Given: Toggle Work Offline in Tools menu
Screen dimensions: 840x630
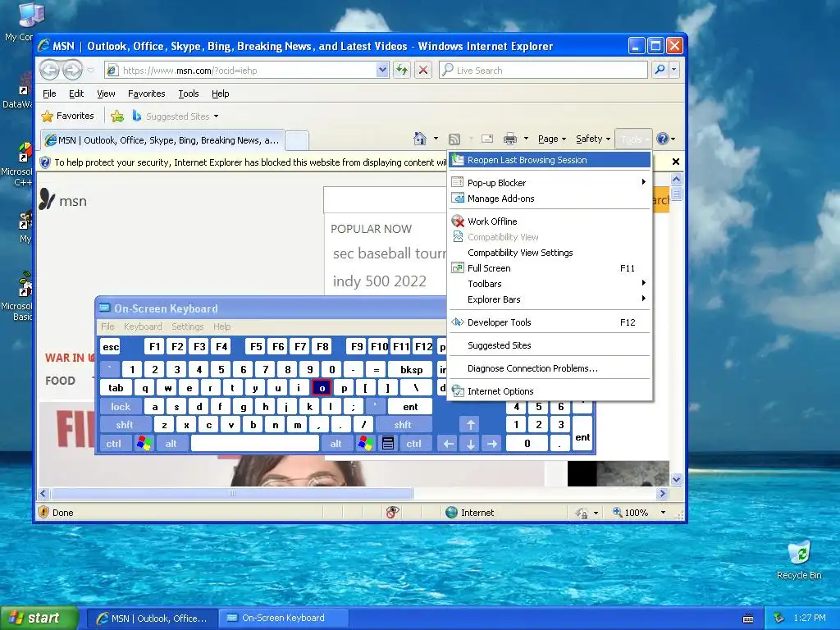Looking at the screenshot, I should point(550,221).
